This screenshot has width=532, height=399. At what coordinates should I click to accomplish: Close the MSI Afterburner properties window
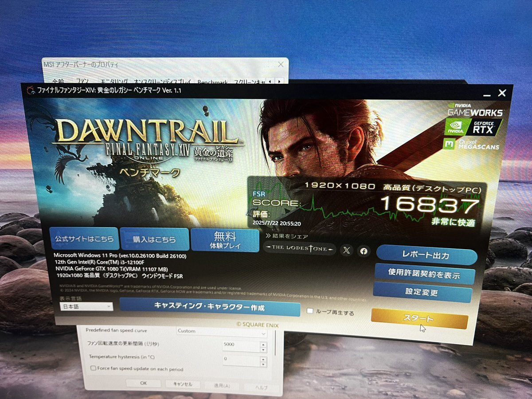click(x=280, y=64)
